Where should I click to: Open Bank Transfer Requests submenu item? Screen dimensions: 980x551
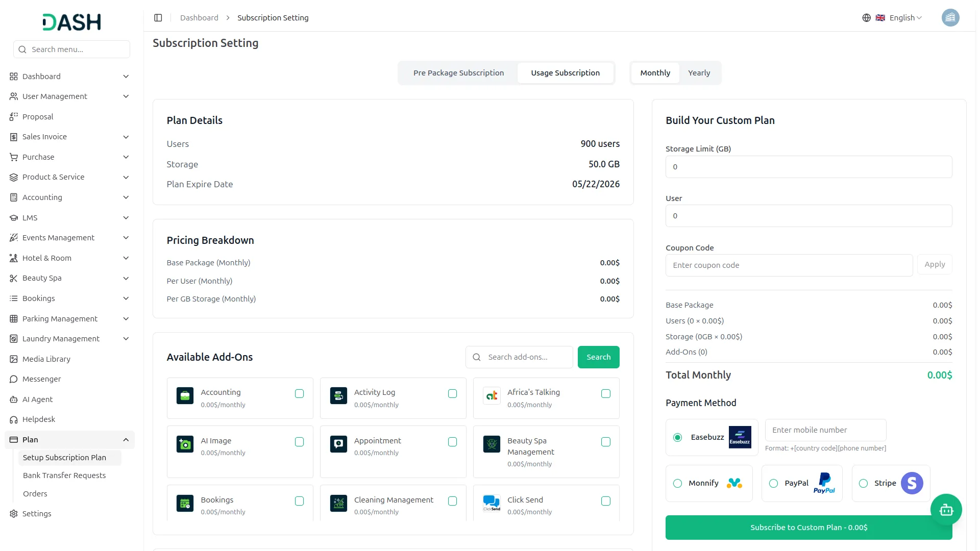pos(64,475)
